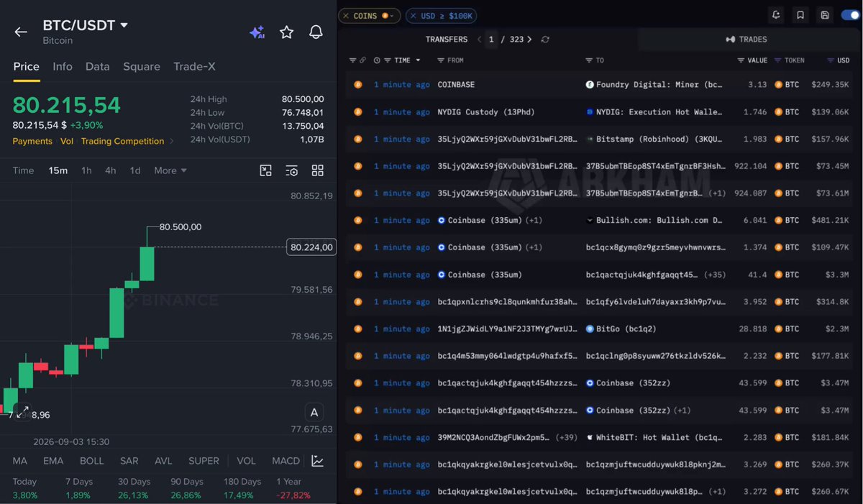
Task: Remove the USD ≥ $100K filter
Action: click(414, 16)
